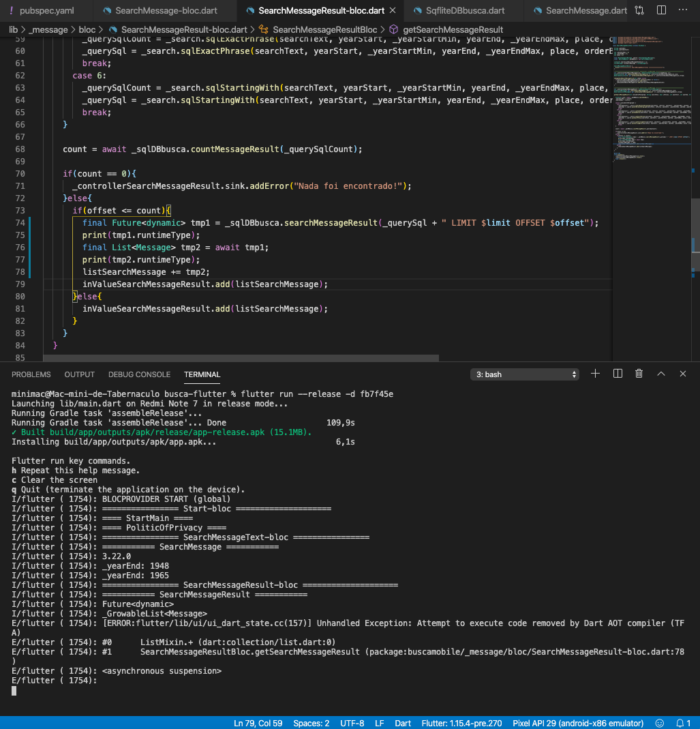Open feedback via the smiley icon

[658, 723]
